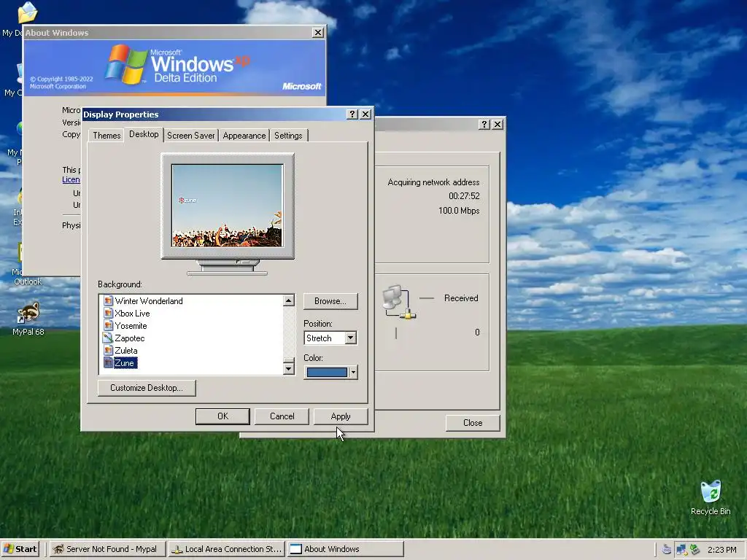Go to the Settings tab

point(288,136)
